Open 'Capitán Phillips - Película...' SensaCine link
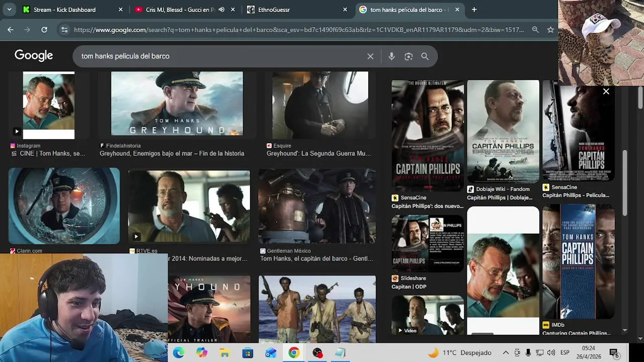Screen dimensions: 644x362 pyautogui.click(x=576, y=196)
